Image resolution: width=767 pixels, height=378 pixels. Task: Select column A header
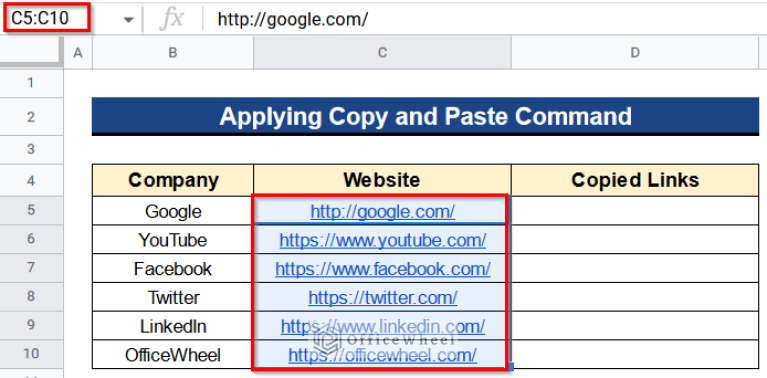point(78,53)
